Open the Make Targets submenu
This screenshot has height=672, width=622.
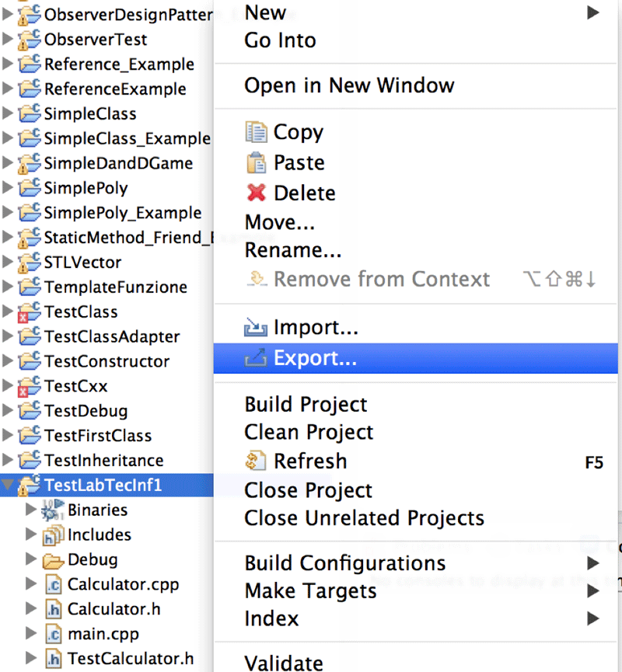[x=310, y=591]
